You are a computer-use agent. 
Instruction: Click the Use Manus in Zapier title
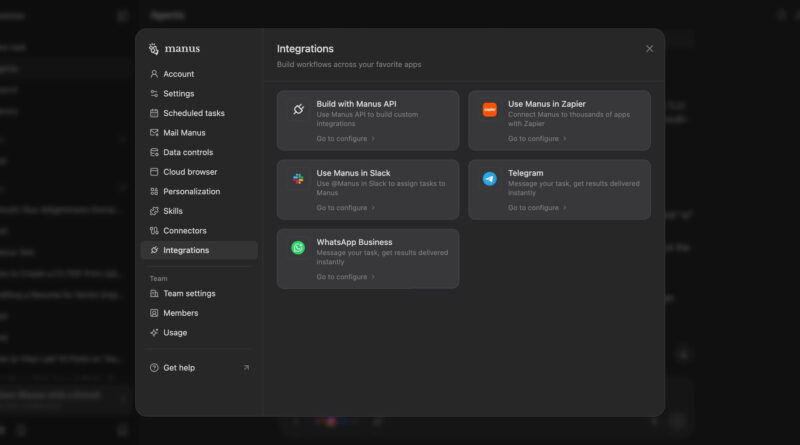(546, 104)
